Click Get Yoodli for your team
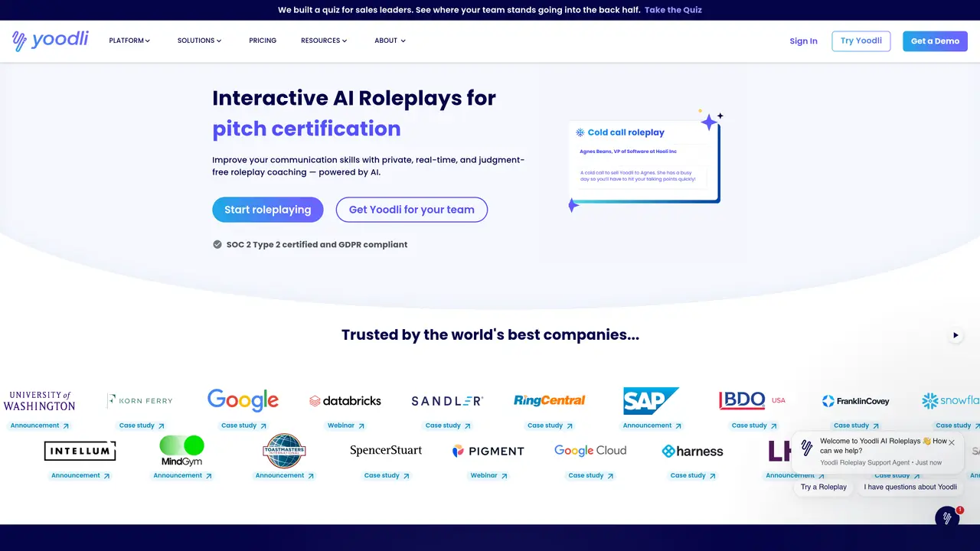 (412, 210)
